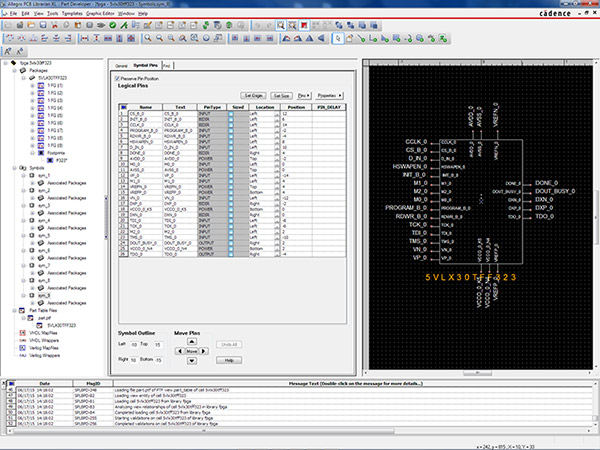Open the Properties dropdown button

329,95
